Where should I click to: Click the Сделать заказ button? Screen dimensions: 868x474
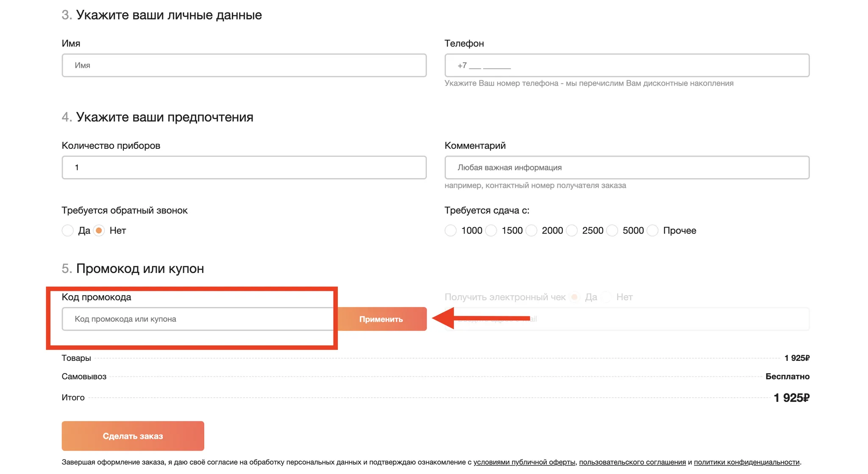pyautogui.click(x=133, y=436)
